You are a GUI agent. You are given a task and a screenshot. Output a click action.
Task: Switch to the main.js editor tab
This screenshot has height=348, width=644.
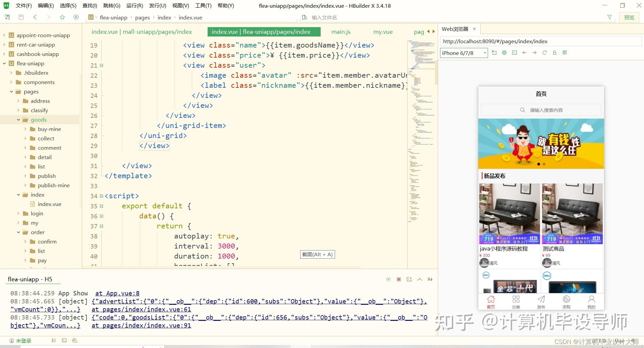(x=340, y=31)
